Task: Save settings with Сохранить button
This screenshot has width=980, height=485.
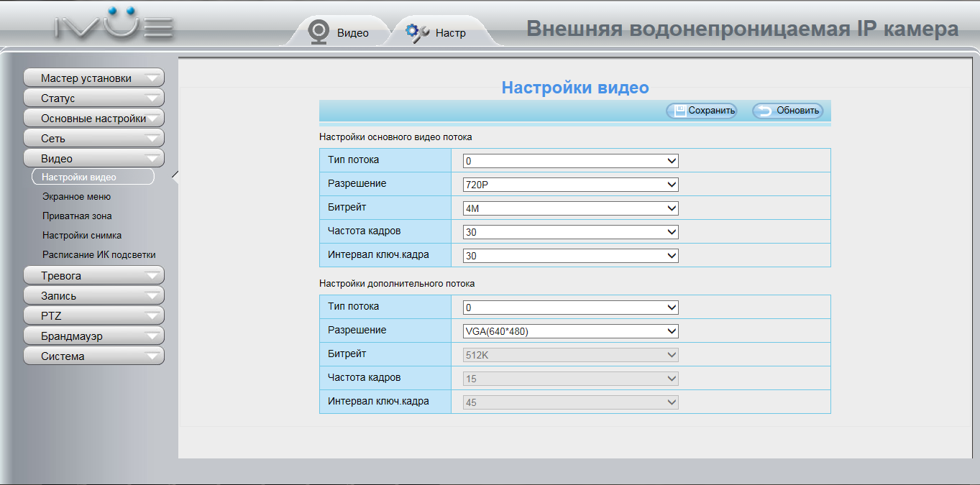Action: pyautogui.click(x=701, y=111)
